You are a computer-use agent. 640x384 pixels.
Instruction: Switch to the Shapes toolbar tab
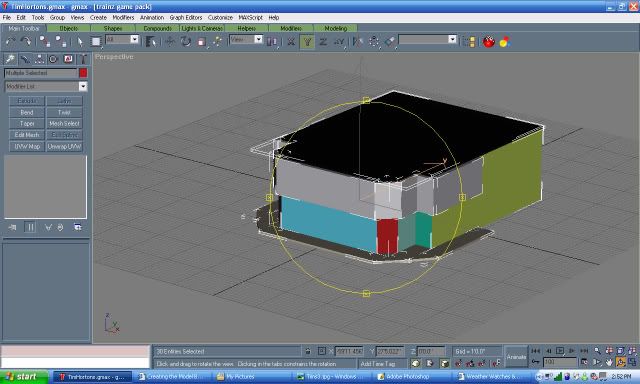(x=113, y=28)
